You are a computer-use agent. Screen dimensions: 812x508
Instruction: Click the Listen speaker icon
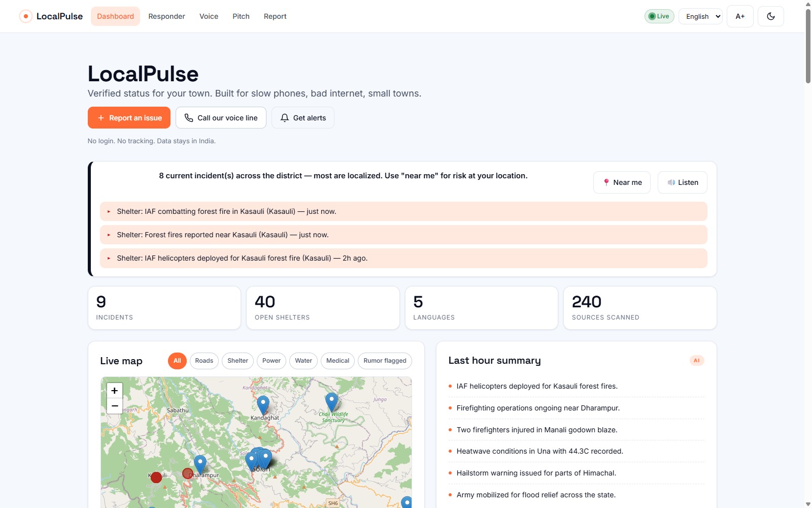click(671, 182)
